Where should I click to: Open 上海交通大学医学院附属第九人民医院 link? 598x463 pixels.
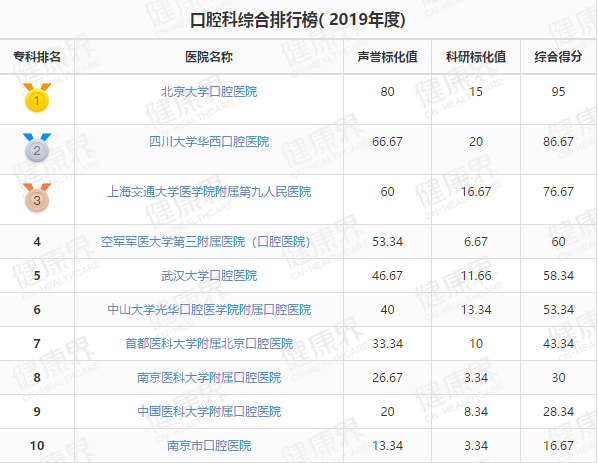[x=209, y=192]
